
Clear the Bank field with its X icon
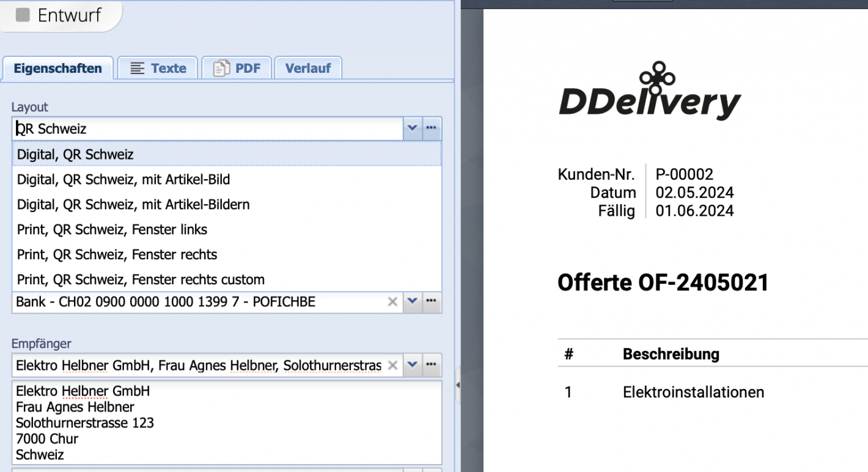click(x=392, y=301)
